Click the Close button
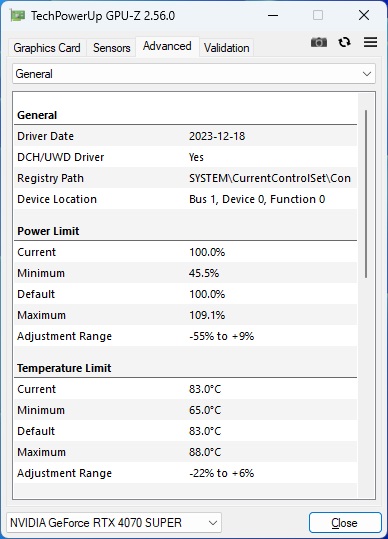Image resolution: width=388 pixels, height=539 pixels. point(345,523)
